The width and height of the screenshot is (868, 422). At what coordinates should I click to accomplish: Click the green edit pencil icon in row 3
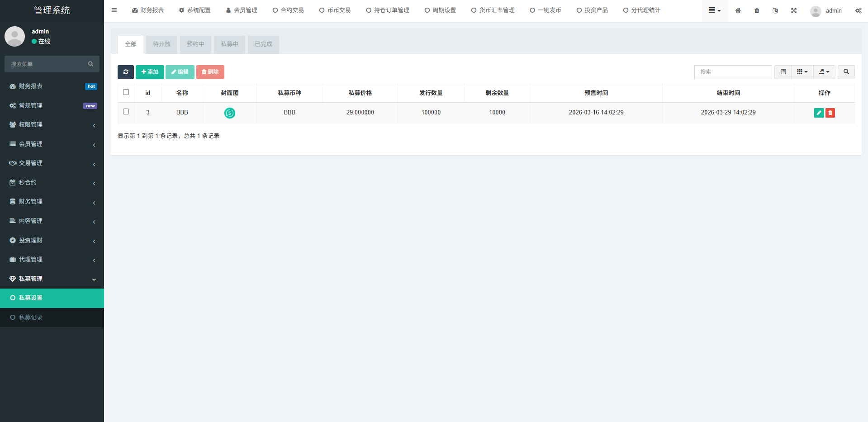[819, 113]
